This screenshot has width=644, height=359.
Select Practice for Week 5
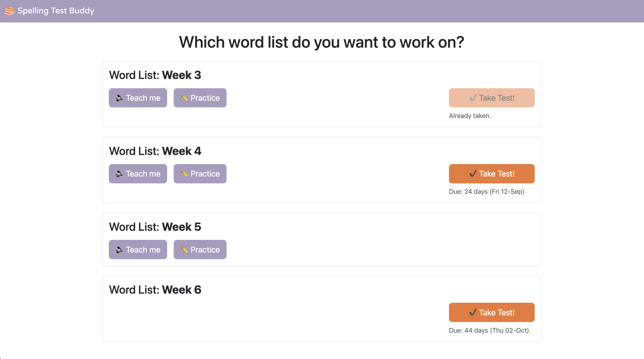pos(200,249)
